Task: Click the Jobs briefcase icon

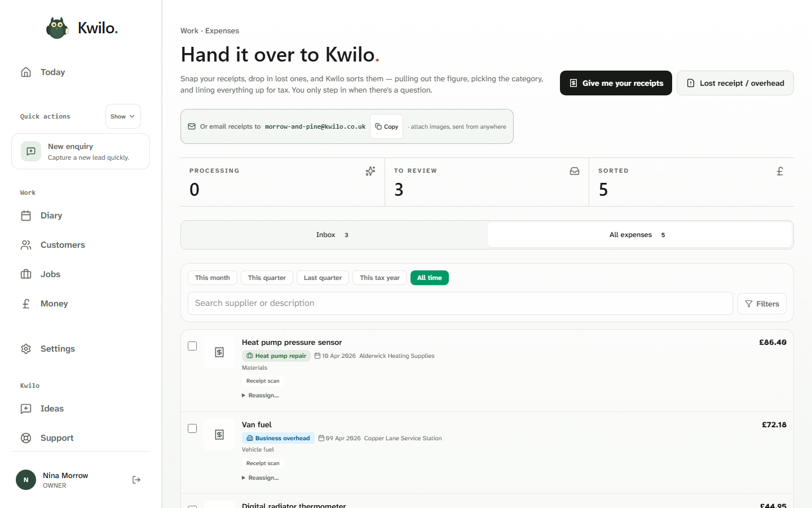Action: [26, 274]
